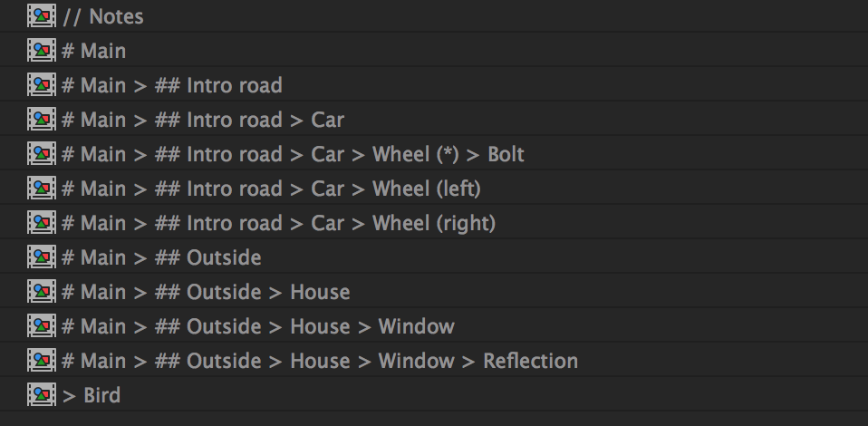Click the icon beside the Wheel (right) composition
Viewport: 868px width, 426px height.
tap(42, 223)
